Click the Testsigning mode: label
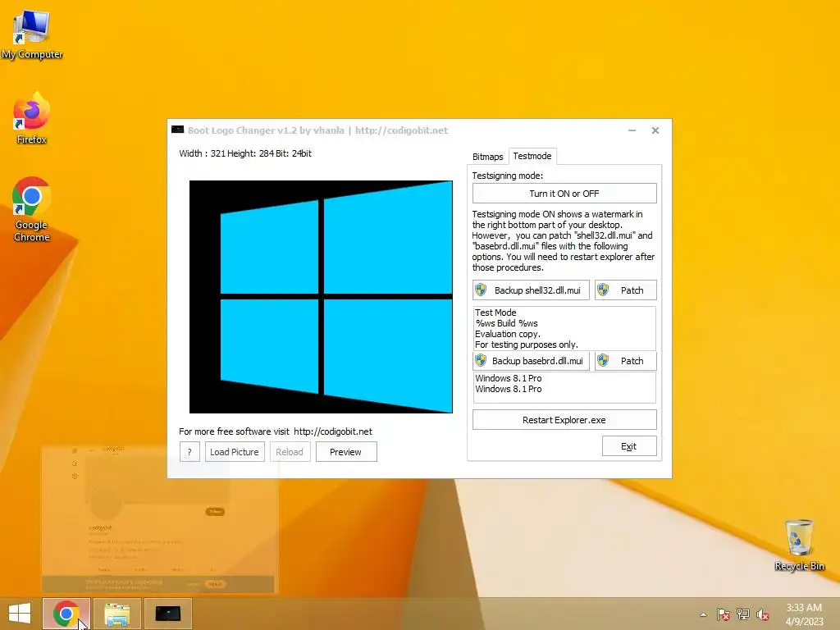840x630 pixels. click(507, 176)
